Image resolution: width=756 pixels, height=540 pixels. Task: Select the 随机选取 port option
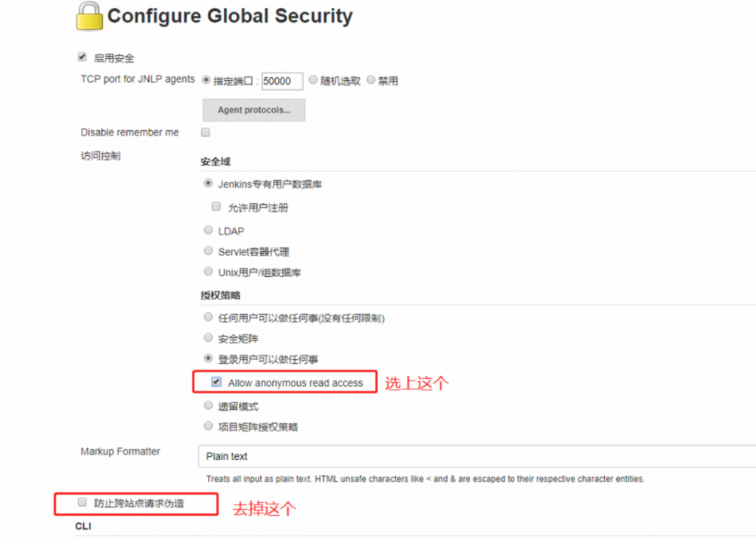click(313, 80)
